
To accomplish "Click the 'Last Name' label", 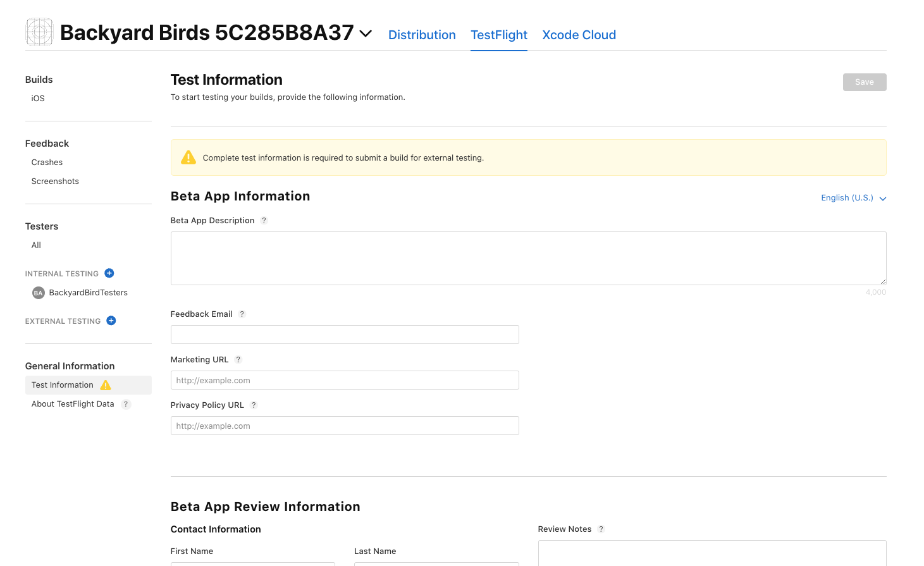I will pyautogui.click(x=375, y=551).
